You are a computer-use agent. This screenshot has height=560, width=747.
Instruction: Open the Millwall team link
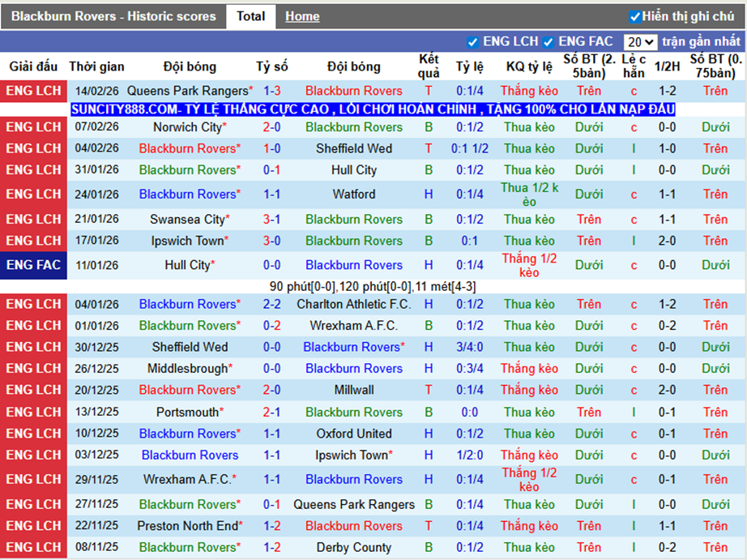[x=354, y=390]
